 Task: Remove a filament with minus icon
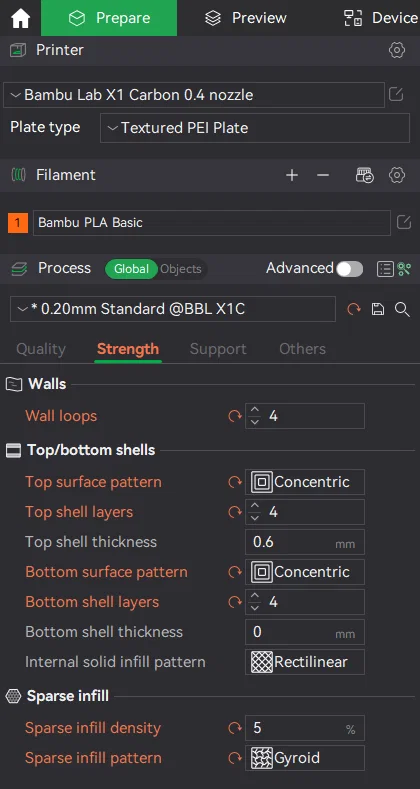tap(323, 175)
